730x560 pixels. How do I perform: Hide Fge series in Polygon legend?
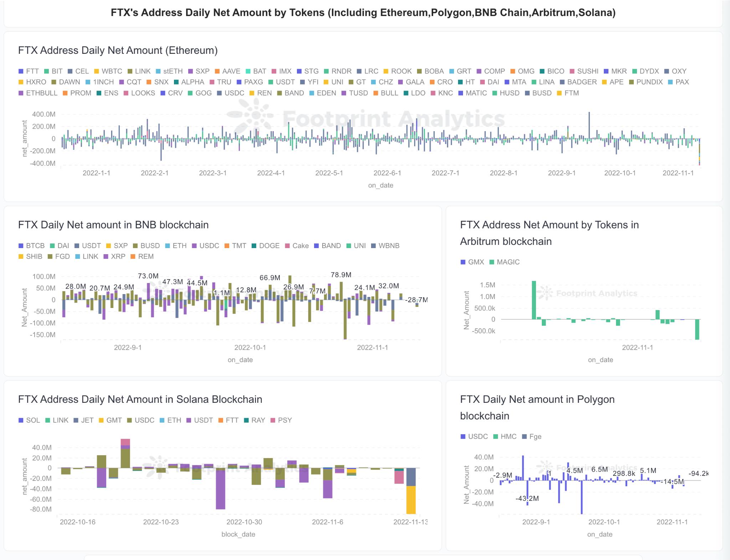(x=531, y=437)
